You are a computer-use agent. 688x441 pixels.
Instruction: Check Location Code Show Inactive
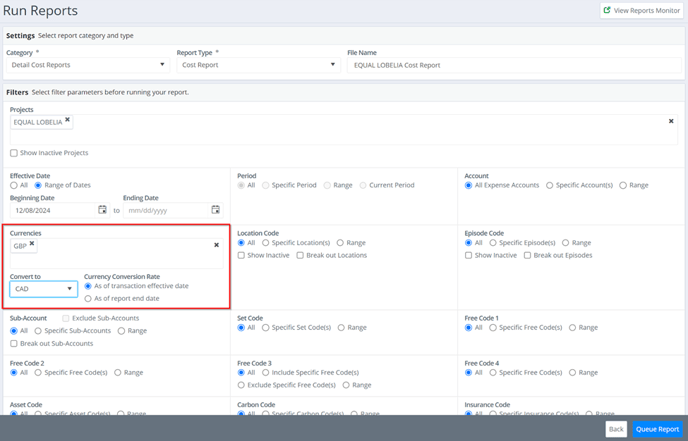click(x=241, y=255)
